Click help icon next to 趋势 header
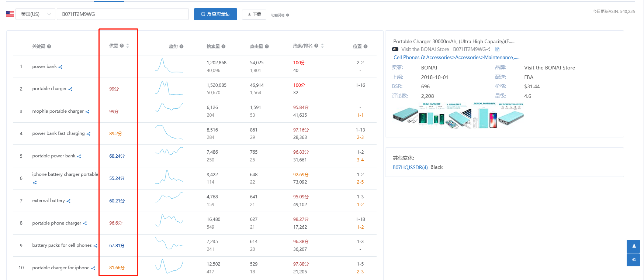 click(181, 47)
